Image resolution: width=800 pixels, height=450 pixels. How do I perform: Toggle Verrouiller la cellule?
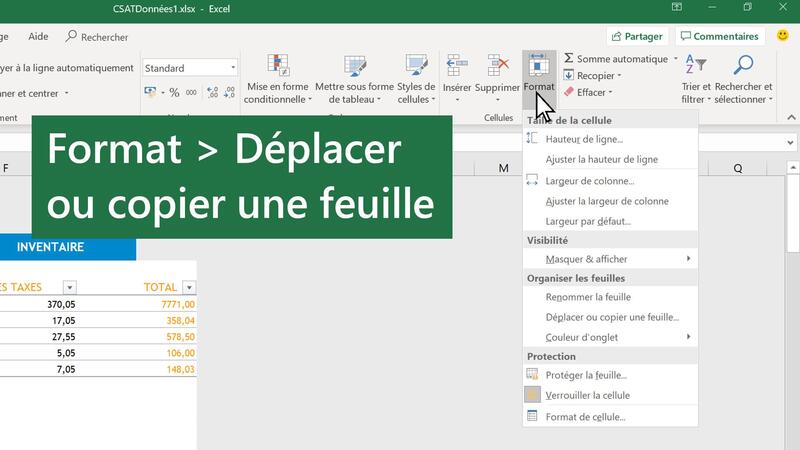pyautogui.click(x=587, y=395)
